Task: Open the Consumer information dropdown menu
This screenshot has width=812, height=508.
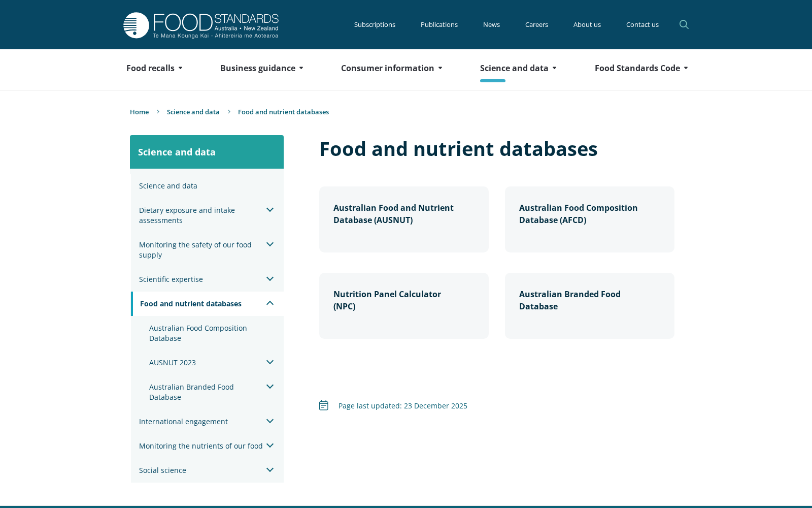Action: (392, 68)
